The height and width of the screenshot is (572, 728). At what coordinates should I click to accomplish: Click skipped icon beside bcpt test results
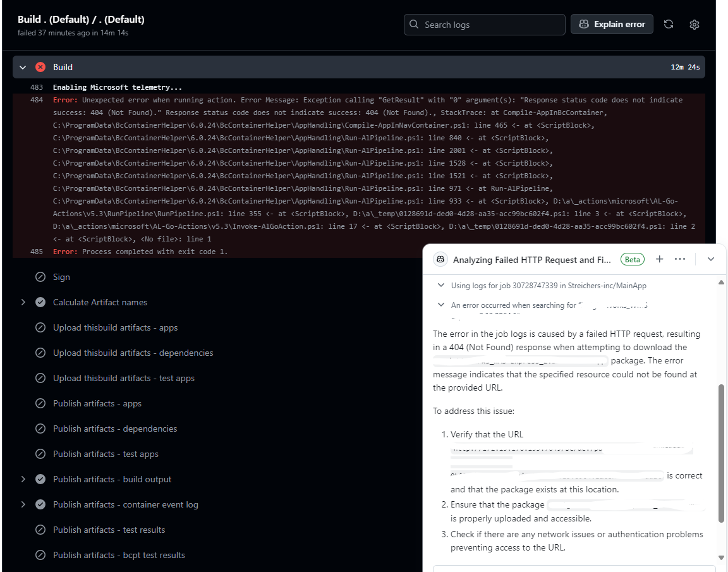click(x=40, y=556)
